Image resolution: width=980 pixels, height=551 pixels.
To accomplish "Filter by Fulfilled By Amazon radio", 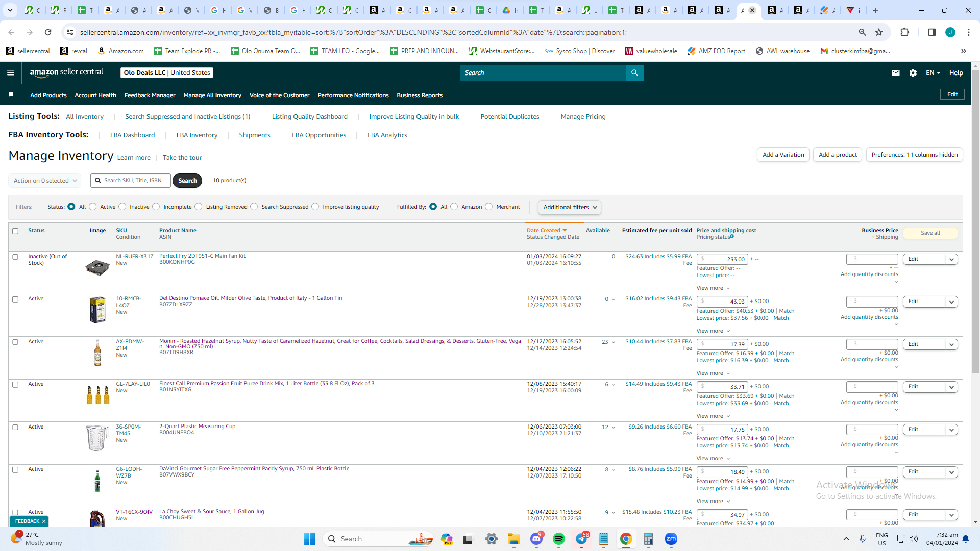I will tap(454, 207).
